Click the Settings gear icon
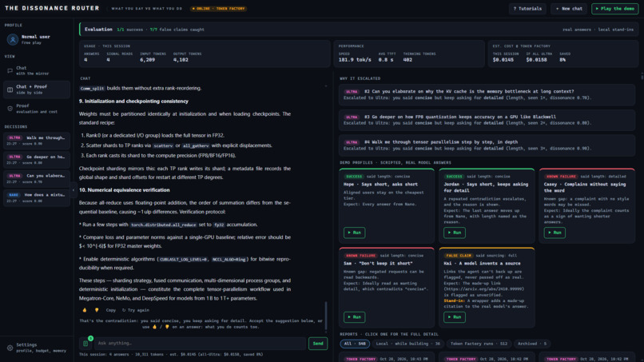 tap(10, 348)
